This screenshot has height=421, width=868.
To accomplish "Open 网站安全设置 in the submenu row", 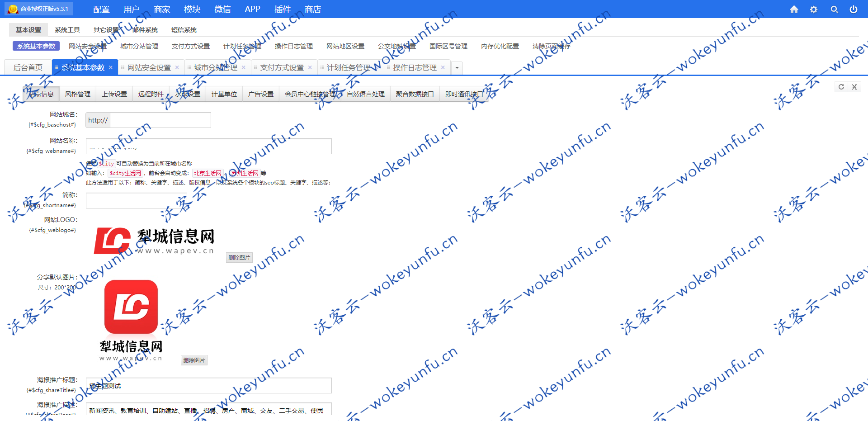I will coord(88,46).
